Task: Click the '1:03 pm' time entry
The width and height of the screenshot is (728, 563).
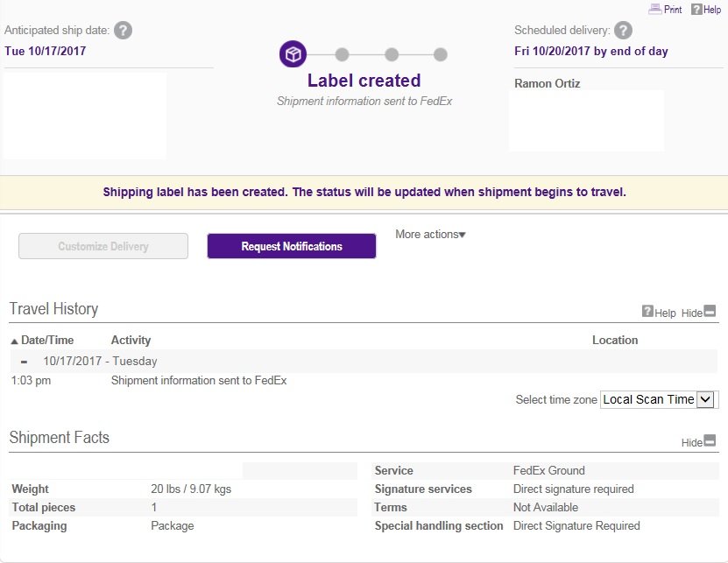Action: coord(31,381)
